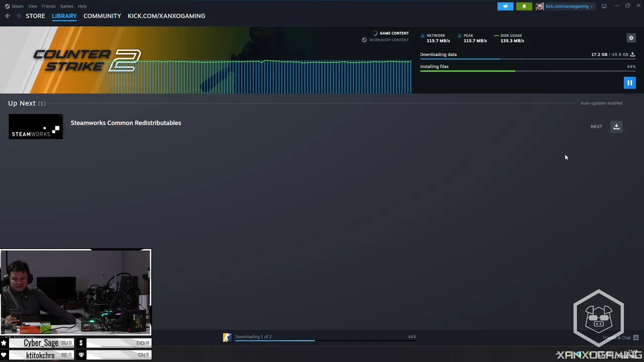This screenshot has width=644, height=362.
Task: Open Steamworks Common Redistributables entry
Action: click(x=126, y=123)
